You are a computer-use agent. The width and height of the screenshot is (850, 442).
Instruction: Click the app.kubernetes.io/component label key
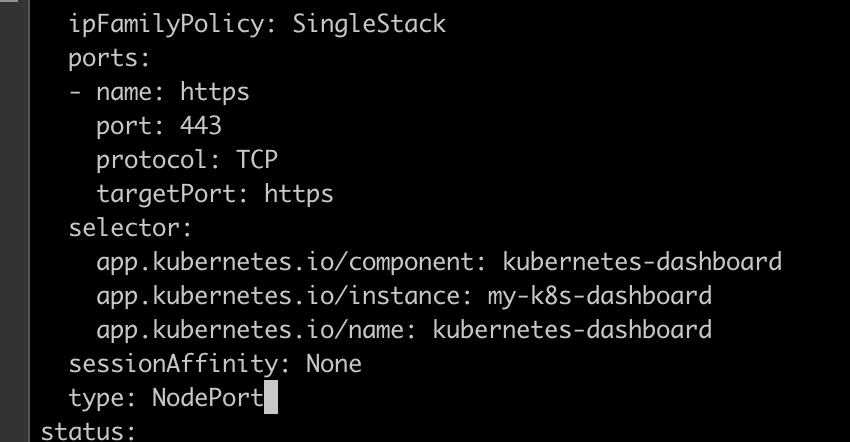(x=285, y=263)
